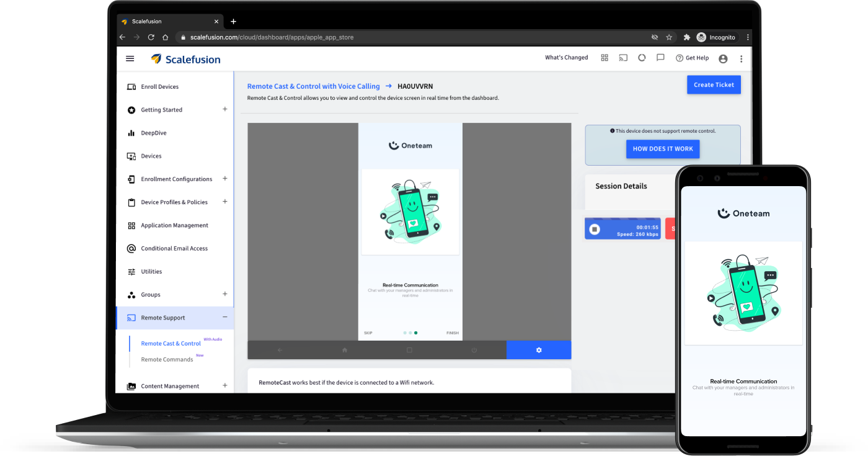
Task: Click Get Help link
Action: [692, 58]
